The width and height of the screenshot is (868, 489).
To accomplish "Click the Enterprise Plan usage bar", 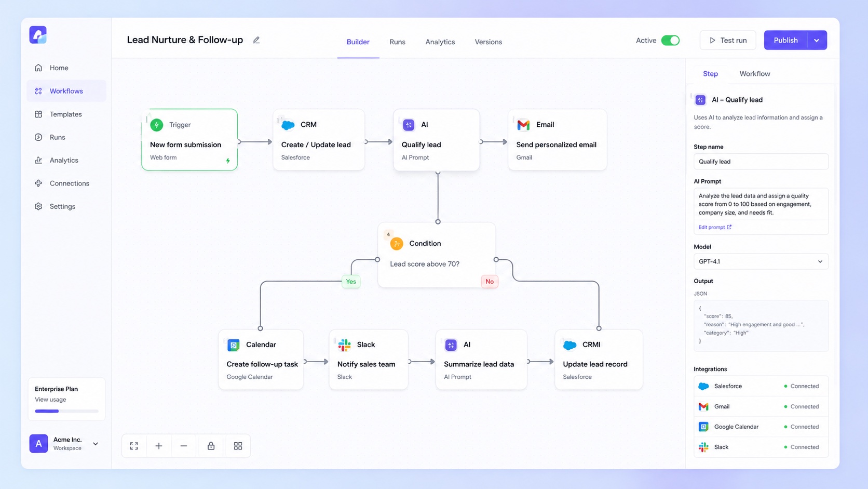I will tap(66, 411).
